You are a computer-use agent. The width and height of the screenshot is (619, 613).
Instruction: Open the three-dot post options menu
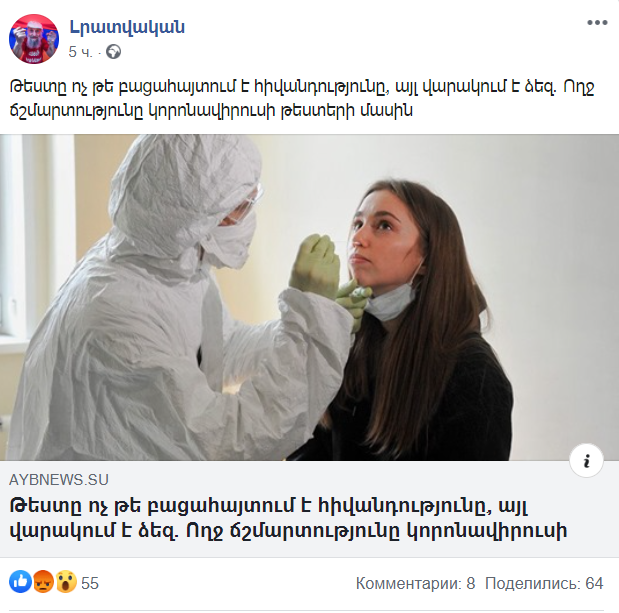point(597,23)
